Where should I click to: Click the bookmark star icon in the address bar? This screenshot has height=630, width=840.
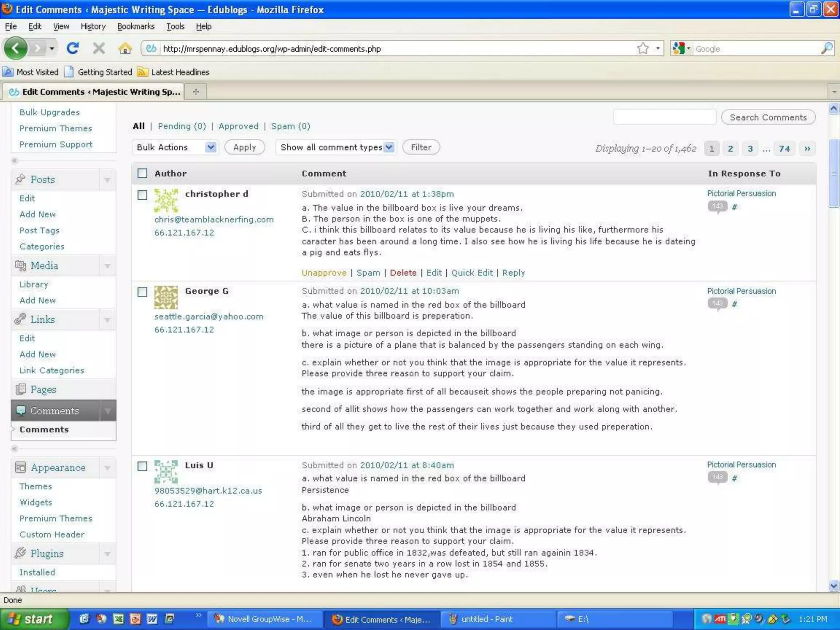point(643,48)
